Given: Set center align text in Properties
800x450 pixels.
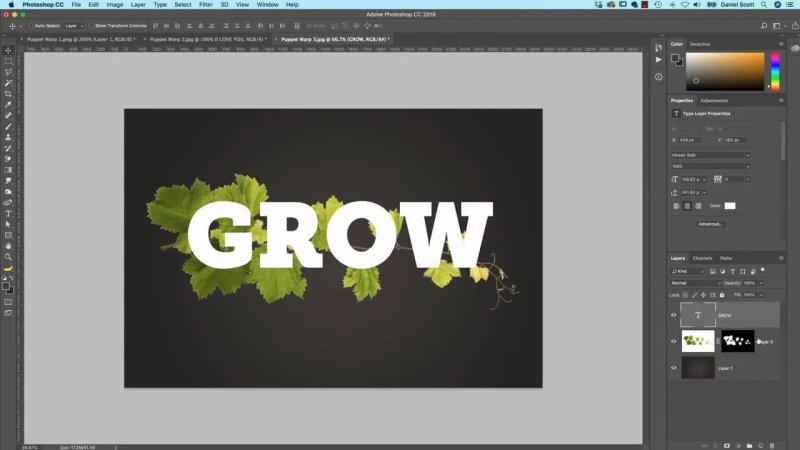Looking at the screenshot, I should click(687, 206).
